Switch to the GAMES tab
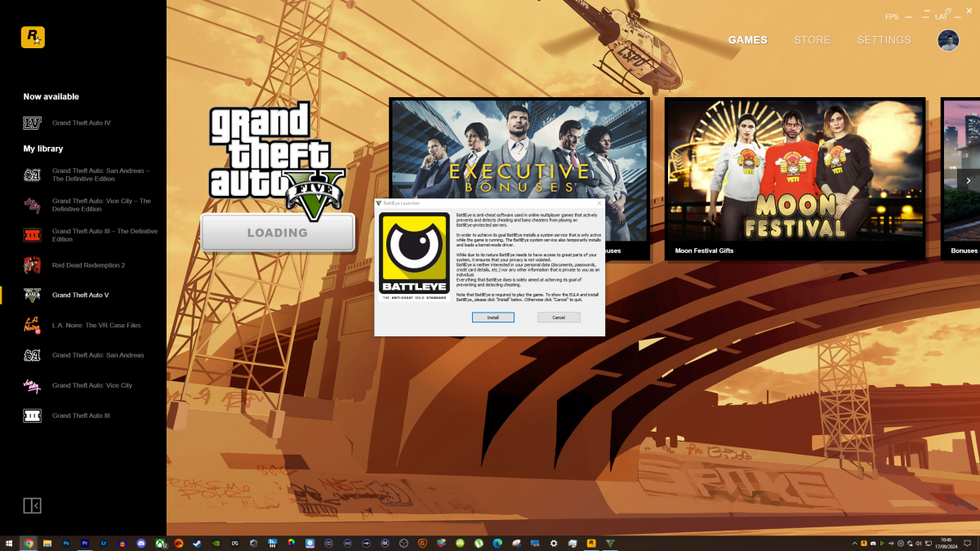 pos(748,40)
